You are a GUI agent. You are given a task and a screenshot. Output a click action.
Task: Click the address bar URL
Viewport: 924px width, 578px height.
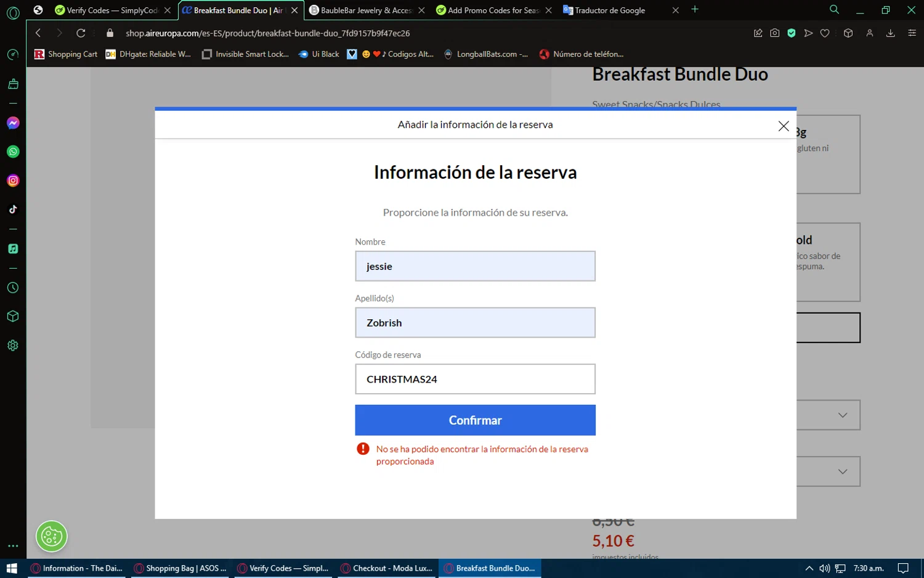[268, 33]
